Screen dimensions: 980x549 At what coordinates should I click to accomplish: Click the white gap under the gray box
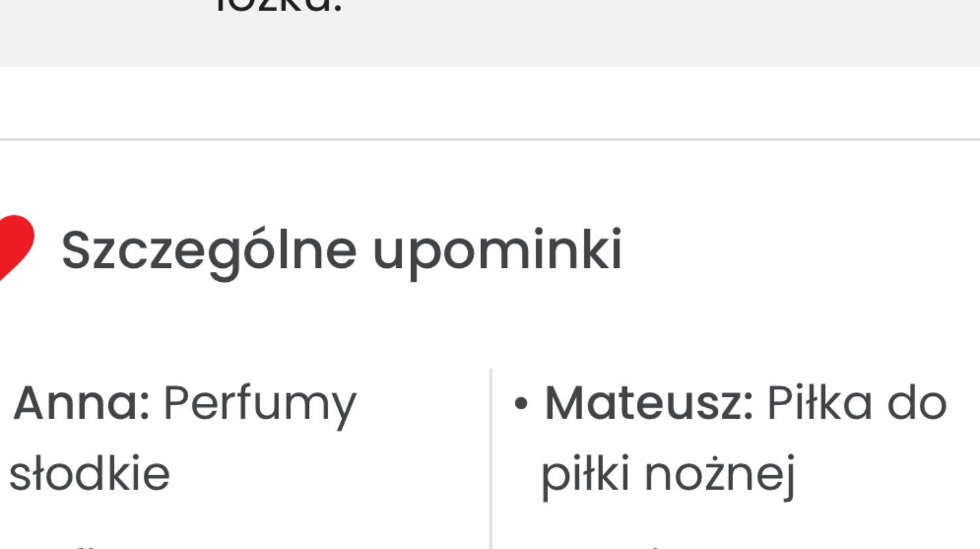(x=490, y=102)
